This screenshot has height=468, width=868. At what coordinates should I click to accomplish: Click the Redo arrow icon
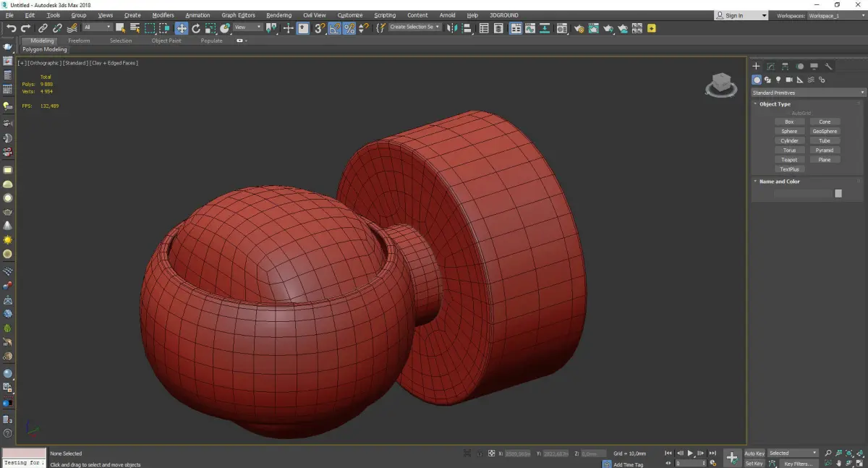tap(25, 28)
